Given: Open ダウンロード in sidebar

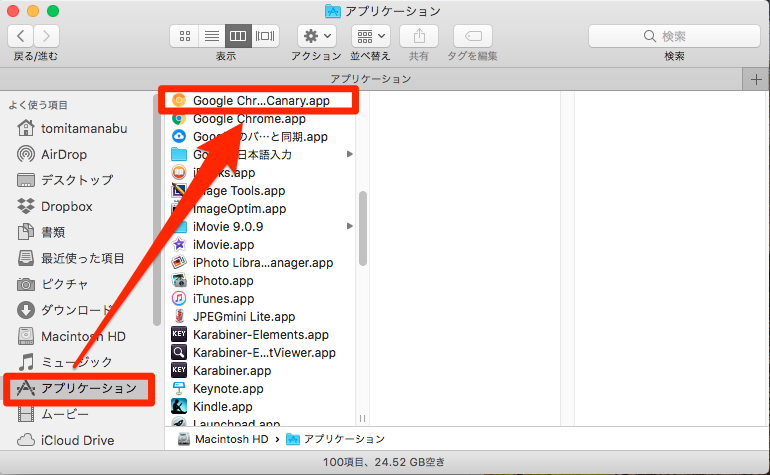Looking at the screenshot, I should (x=65, y=310).
